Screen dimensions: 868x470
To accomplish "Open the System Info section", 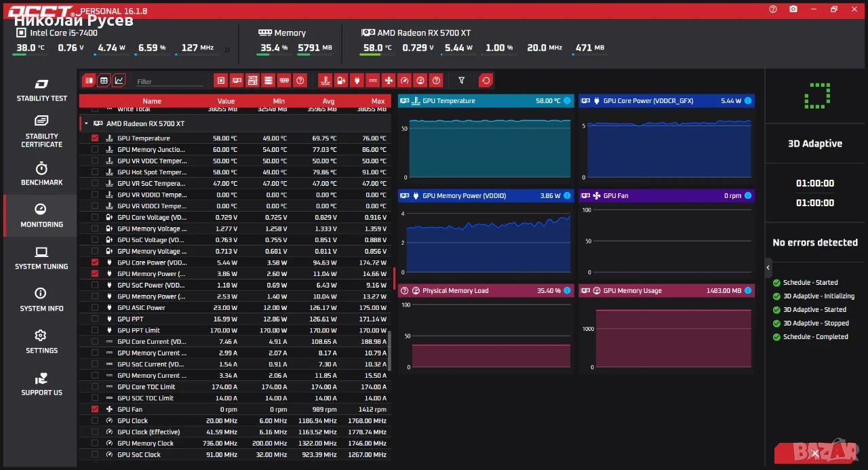I will point(41,300).
